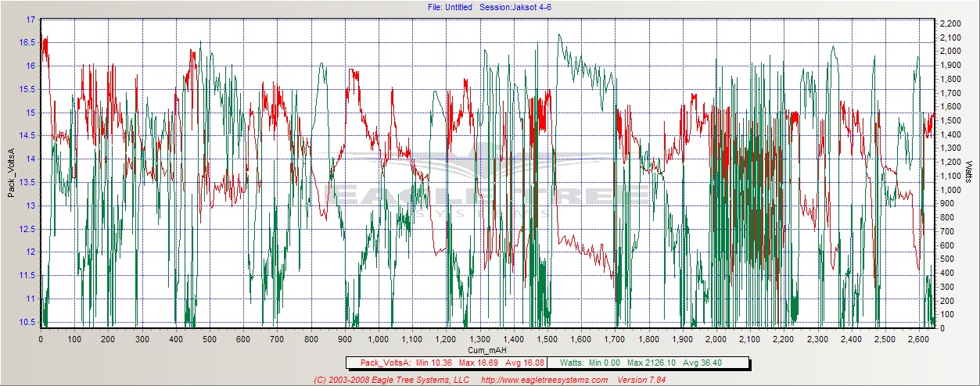Click the '17' tick on the Pack_VoltsA axis
Viewport: 980px width, 386px height.
(x=30, y=20)
